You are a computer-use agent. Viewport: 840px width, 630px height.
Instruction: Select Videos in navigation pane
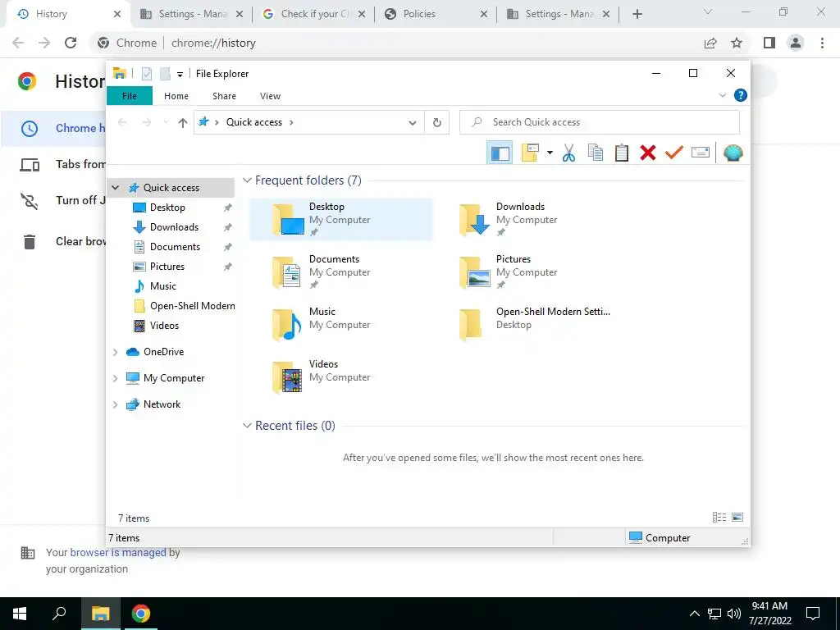[x=164, y=326]
